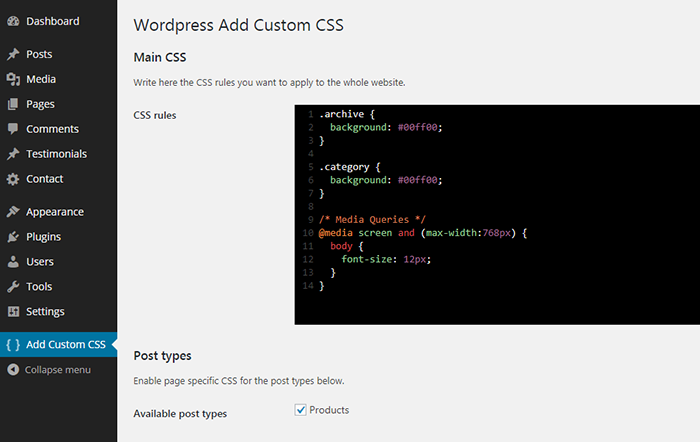Click the Collapse menu text

point(58,370)
